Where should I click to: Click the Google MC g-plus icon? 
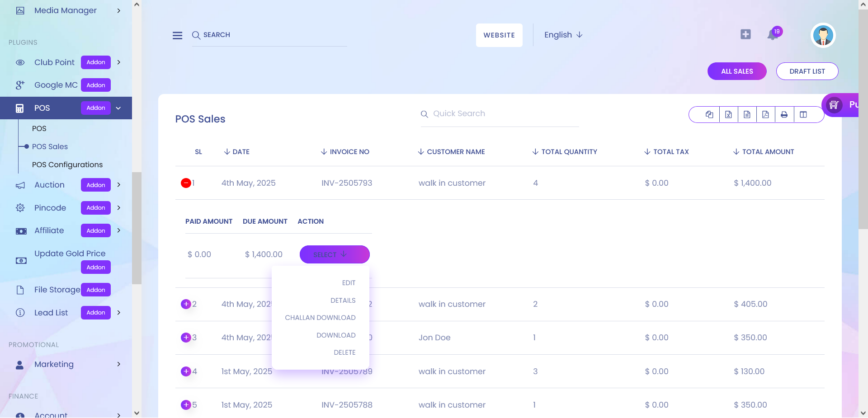(x=20, y=85)
